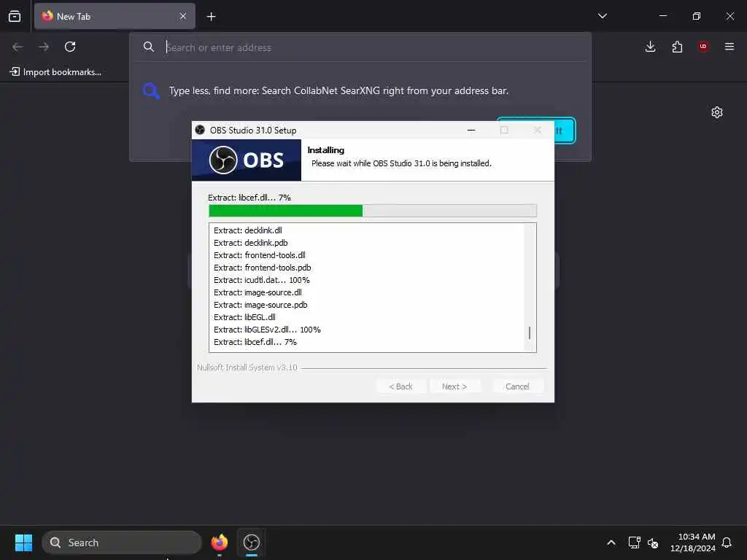Click the installation progress bar
Image resolution: width=747 pixels, height=560 pixels.
click(x=373, y=211)
